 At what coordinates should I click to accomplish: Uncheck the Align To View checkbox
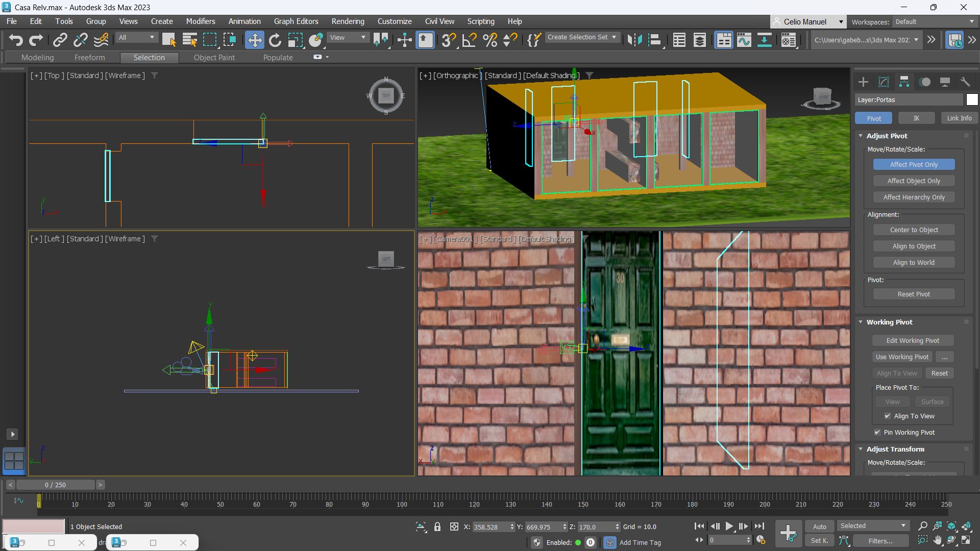click(888, 416)
